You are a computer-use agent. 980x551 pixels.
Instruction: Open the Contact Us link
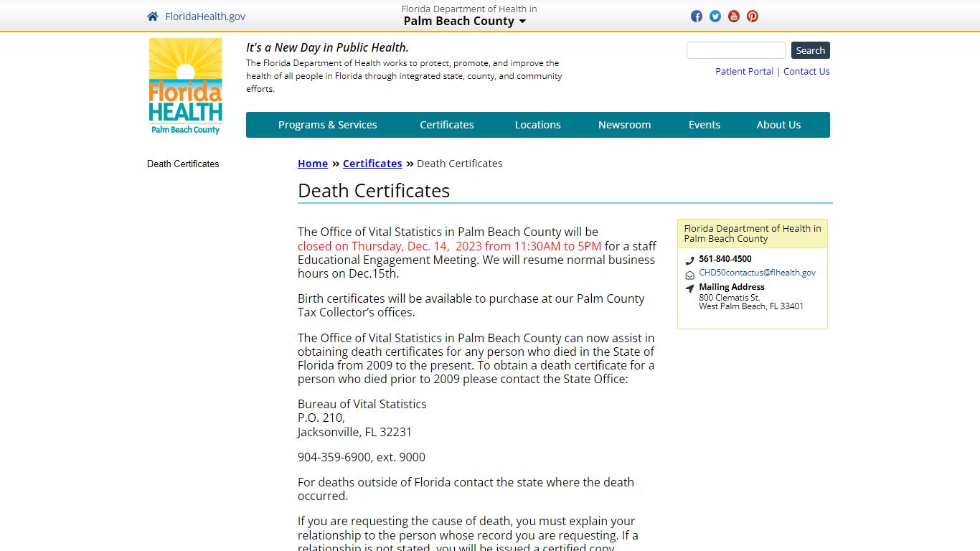(x=806, y=71)
